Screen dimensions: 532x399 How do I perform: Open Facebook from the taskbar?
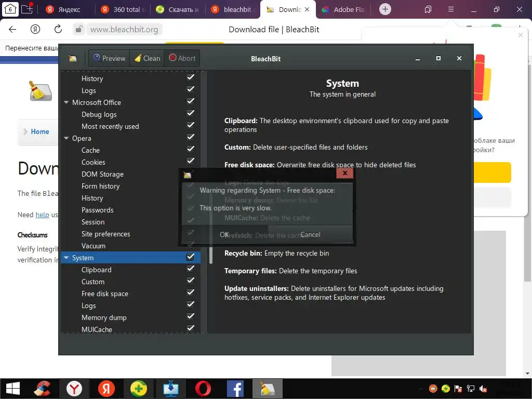(x=235, y=389)
